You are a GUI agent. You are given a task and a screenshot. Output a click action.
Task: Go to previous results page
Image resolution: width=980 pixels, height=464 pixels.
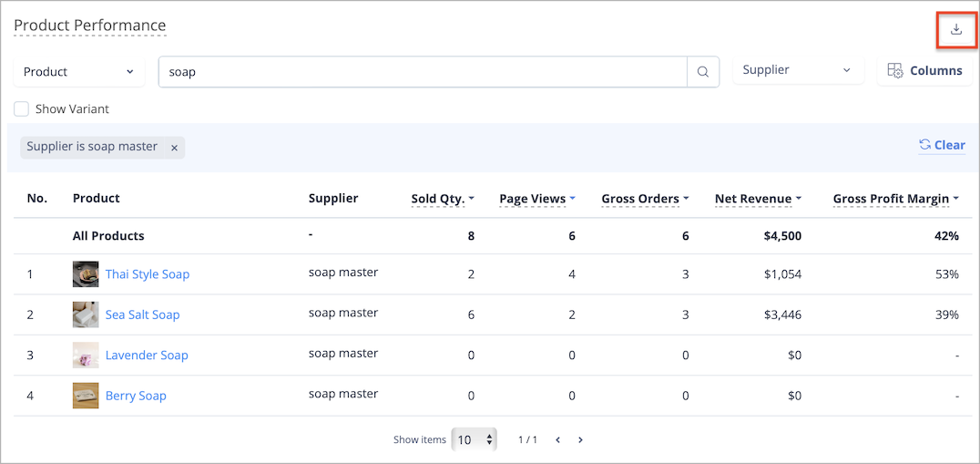558,439
